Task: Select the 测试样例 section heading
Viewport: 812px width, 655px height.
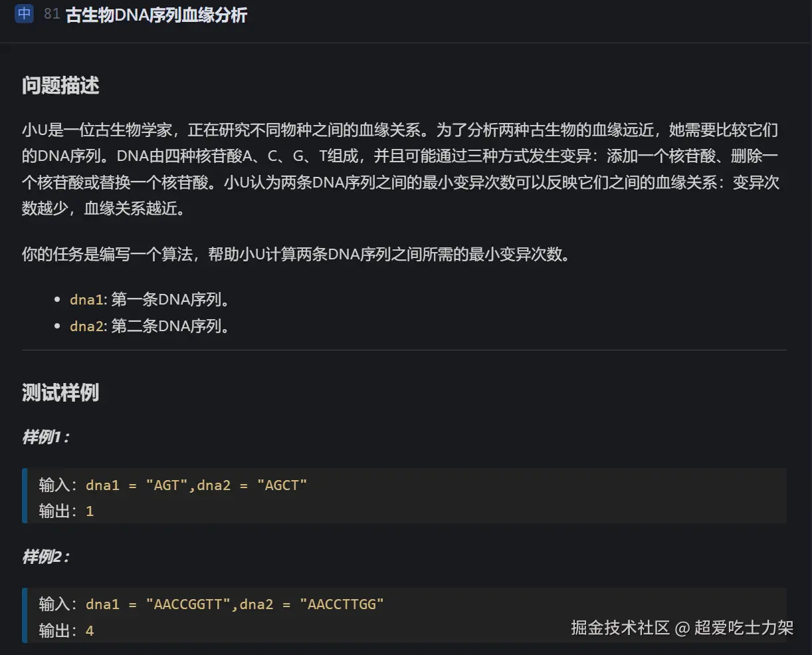Action: coord(60,392)
